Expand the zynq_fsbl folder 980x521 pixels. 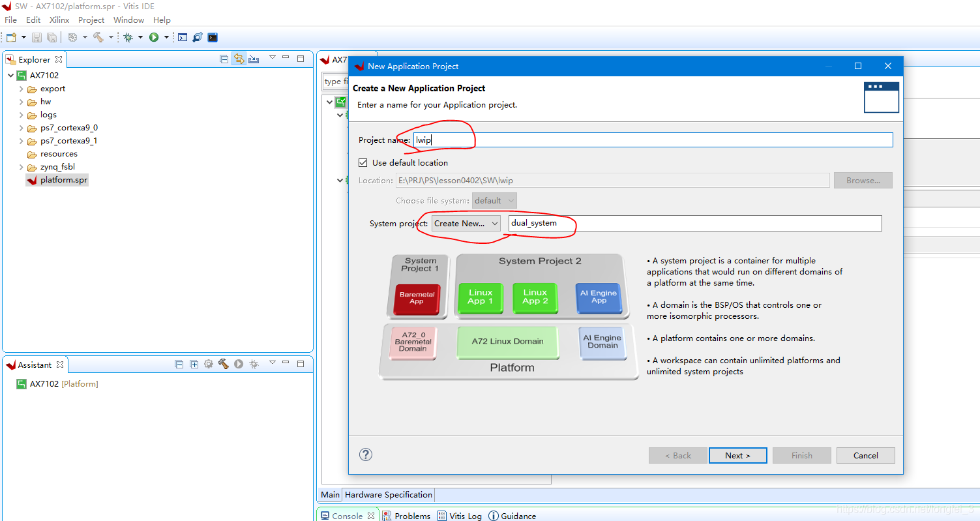coord(21,167)
